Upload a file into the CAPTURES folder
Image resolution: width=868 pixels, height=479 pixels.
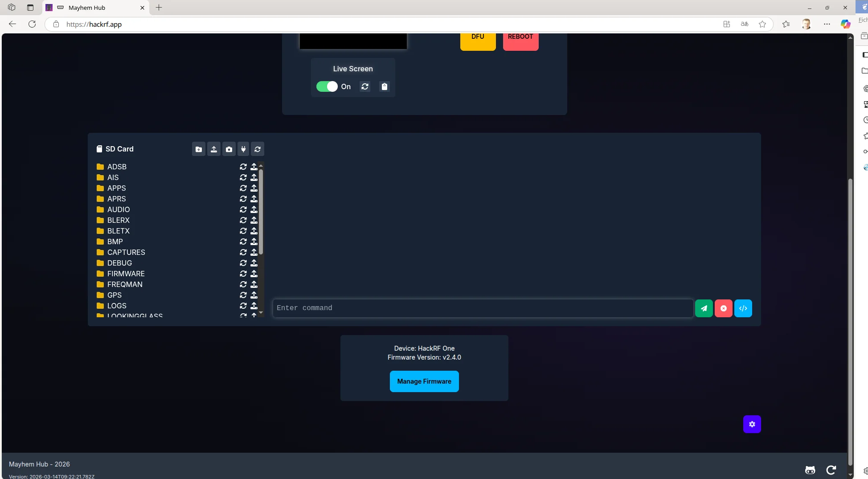coord(254,252)
